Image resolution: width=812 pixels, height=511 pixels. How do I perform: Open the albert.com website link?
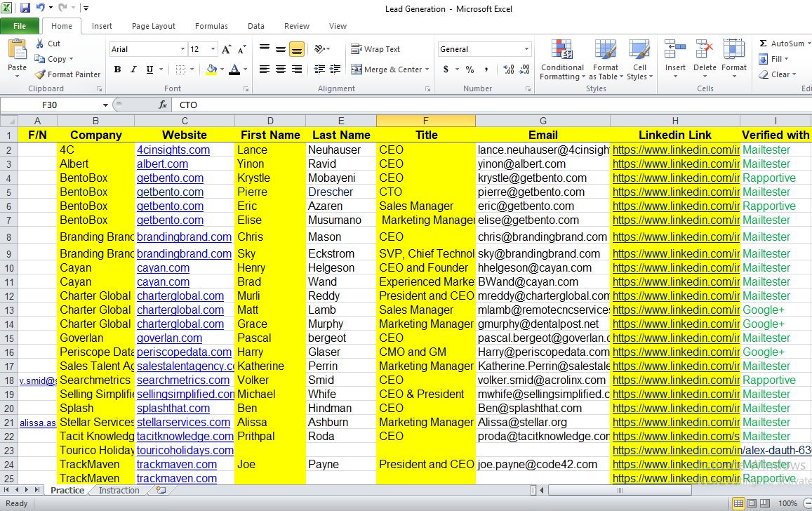[162, 164]
